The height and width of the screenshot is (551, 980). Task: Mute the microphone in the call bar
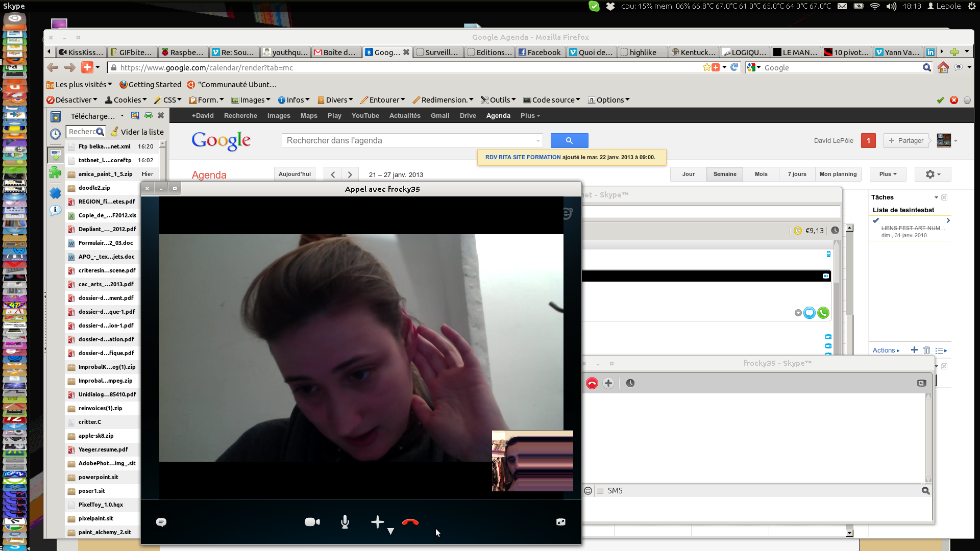click(x=345, y=522)
